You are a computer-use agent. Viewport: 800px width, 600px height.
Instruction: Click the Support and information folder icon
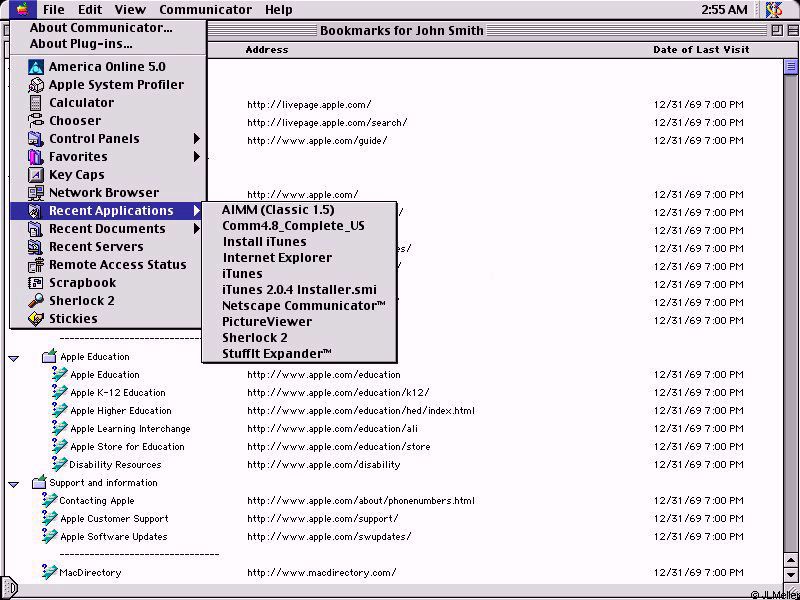coord(39,482)
